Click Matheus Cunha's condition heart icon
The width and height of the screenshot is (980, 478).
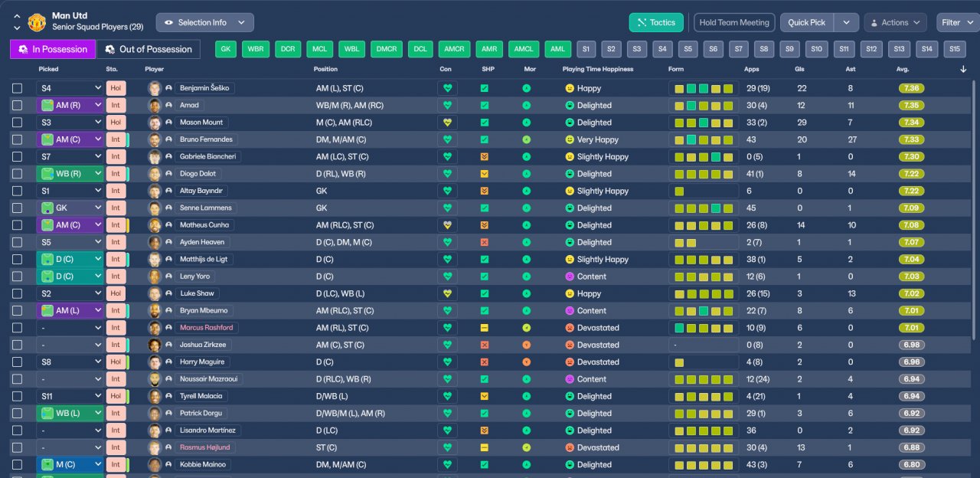[x=448, y=225]
